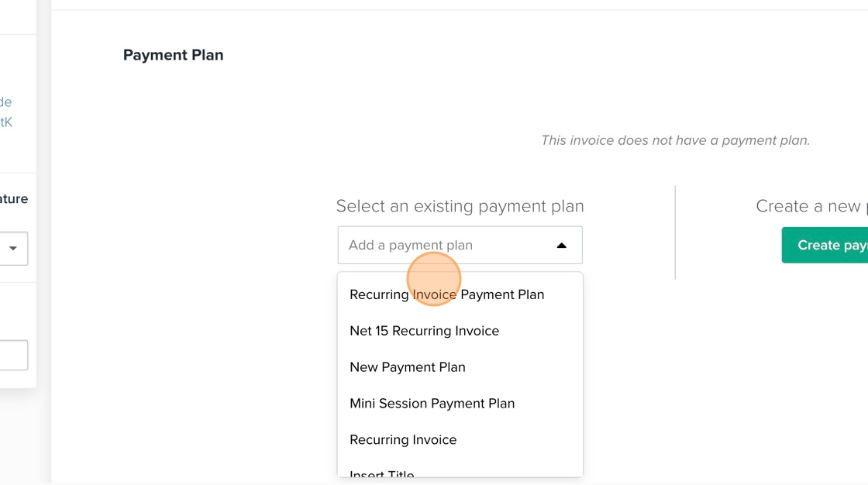Viewport: 868px width, 485px height.
Task: Click the 'Create a new' heading text
Action: [x=808, y=206]
